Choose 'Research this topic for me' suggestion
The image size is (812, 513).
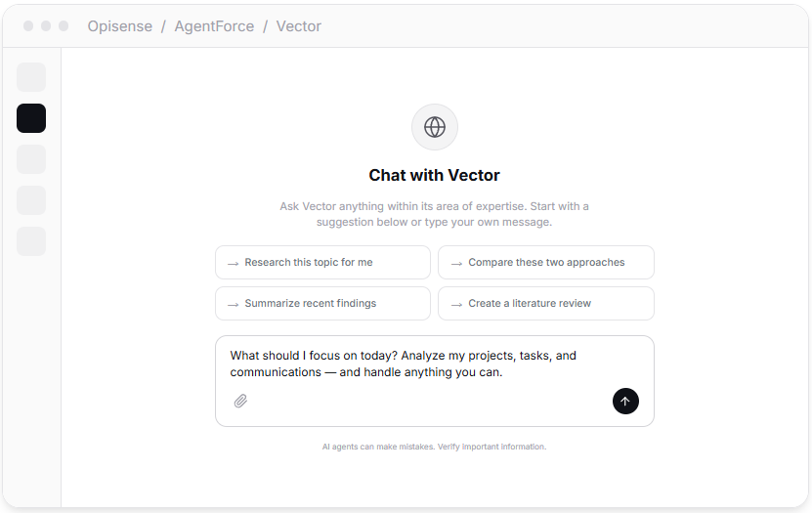pos(322,262)
